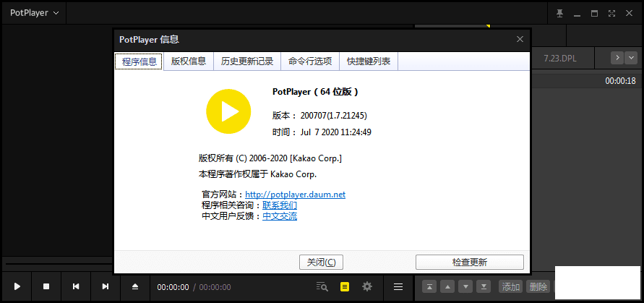The height and width of the screenshot is (303, 644).
Task: Skip to the next track
Action: 105,286
